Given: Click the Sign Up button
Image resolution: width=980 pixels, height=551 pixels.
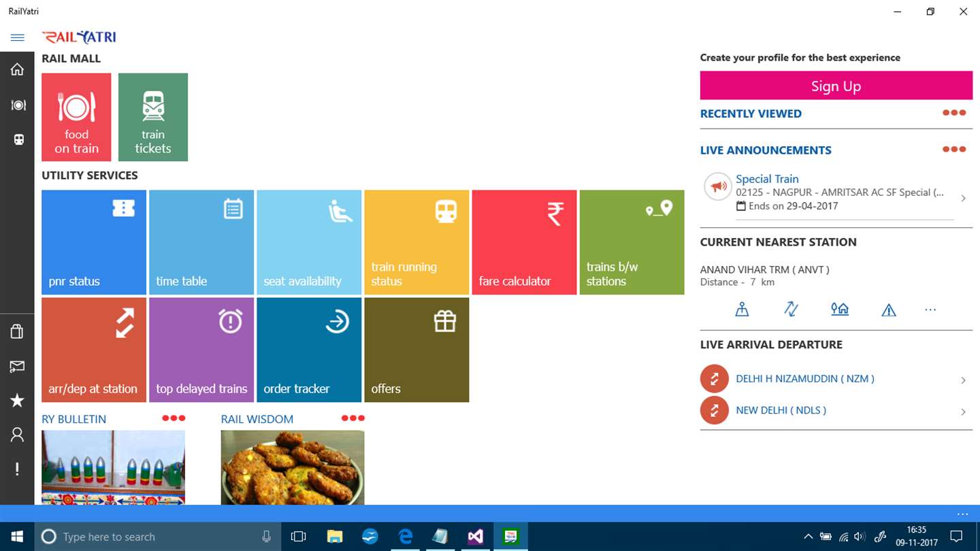Looking at the screenshot, I should (836, 86).
